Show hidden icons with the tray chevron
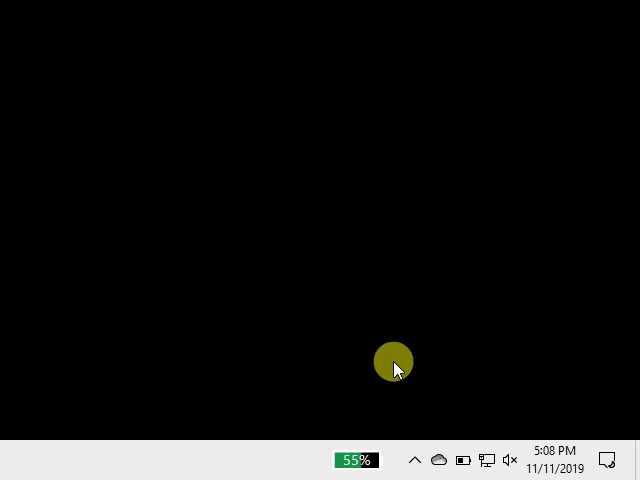 tap(415, 460)
